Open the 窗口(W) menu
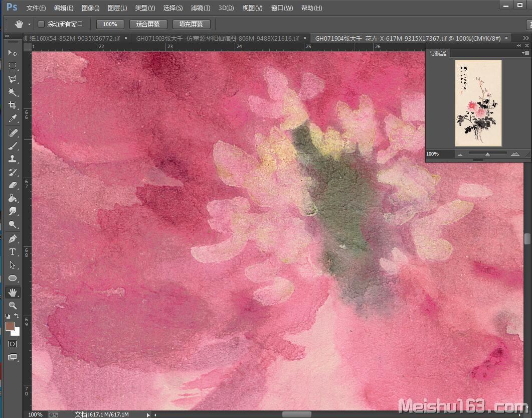The width and height of the screenshot is (532, 418). point(282,8)
